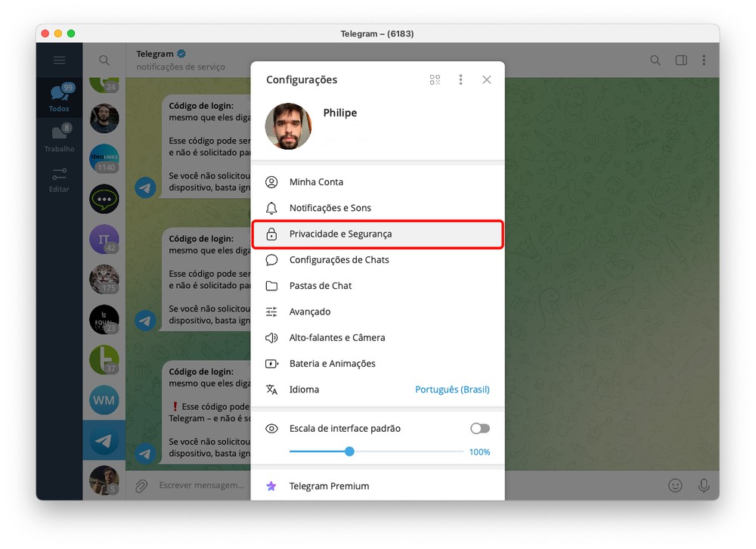Open the hamburger main menu
The image size is (756, 549).
59,60
